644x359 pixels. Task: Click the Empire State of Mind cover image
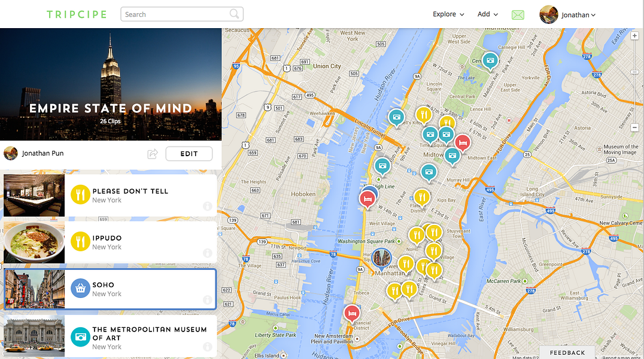[x=111, y=84]
